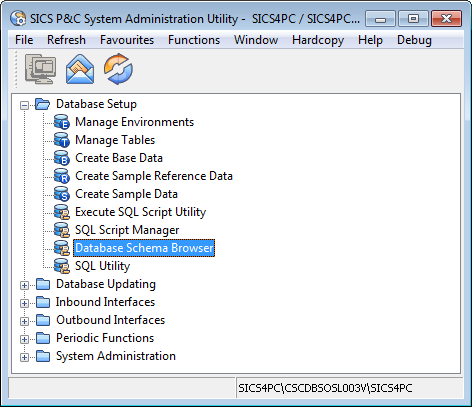This screenshot has height=407, width=472.
Task: Click the Create Sample Data icon
Action: (x=62, y=194)
